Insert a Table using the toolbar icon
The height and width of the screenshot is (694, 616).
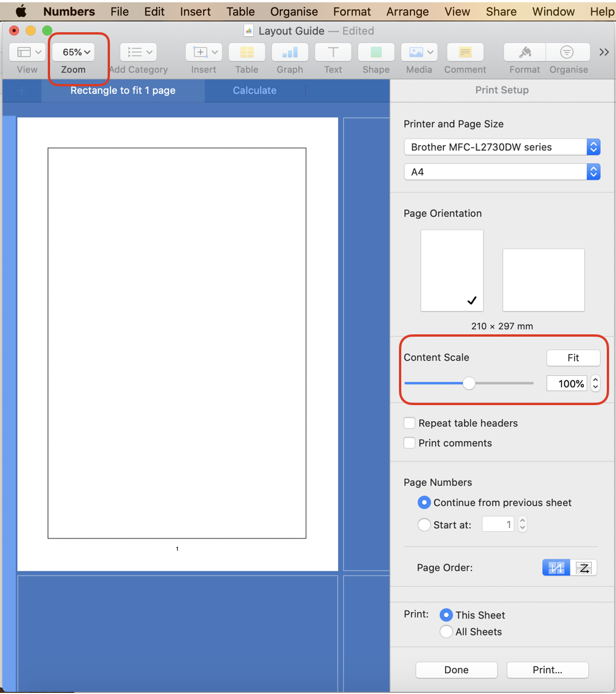click(246, 52)
